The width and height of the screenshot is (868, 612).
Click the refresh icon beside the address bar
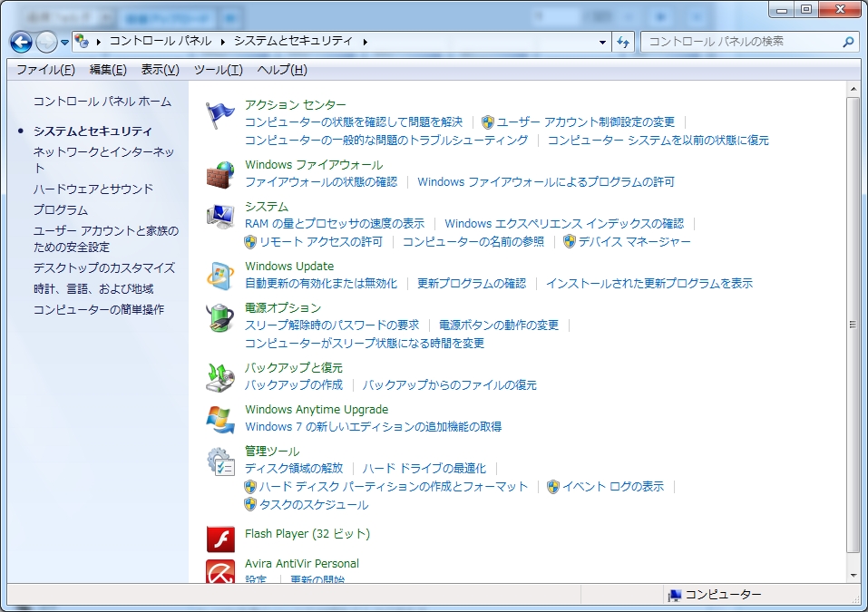[623, 42]
